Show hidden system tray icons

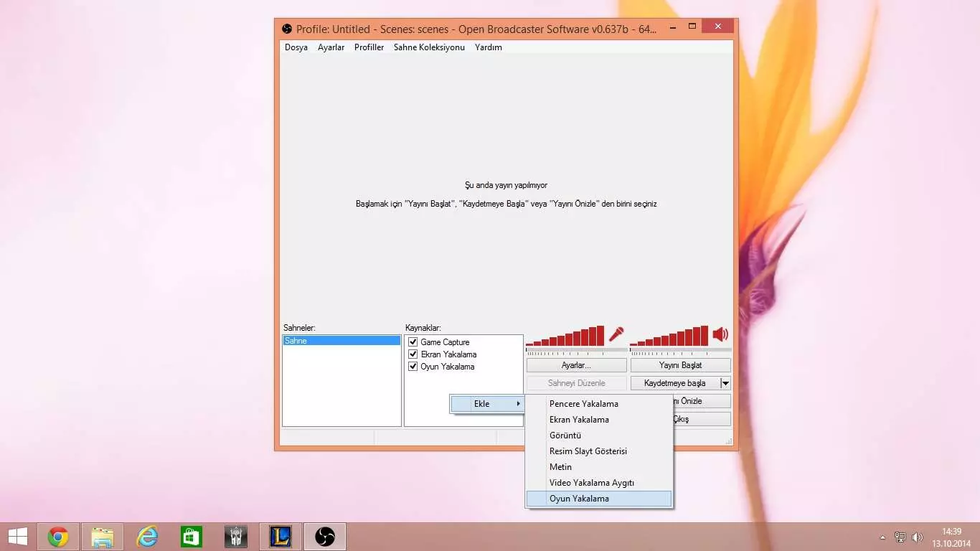pyautogui.click(x=882, y=537)
